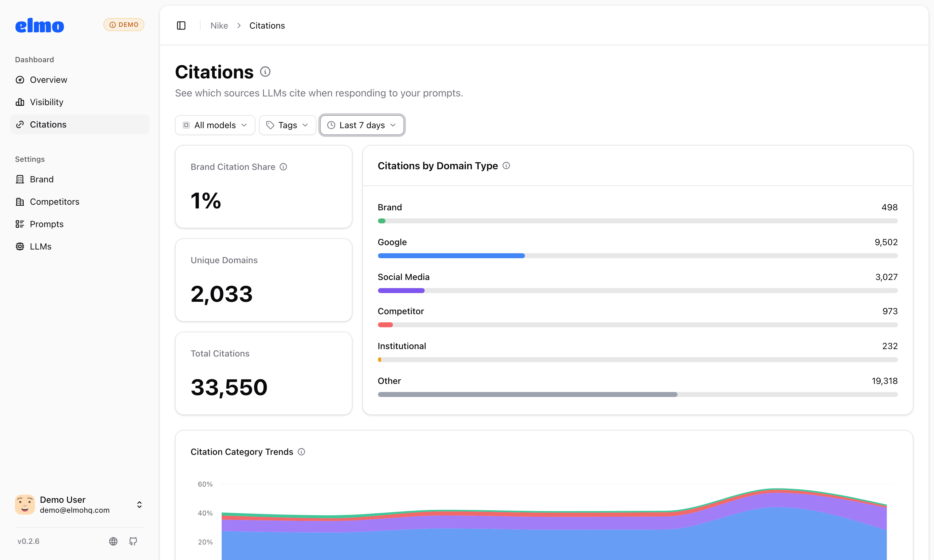Click the Google value 9,502
This screenshot has height=560, width=934.
coord(886,242)
